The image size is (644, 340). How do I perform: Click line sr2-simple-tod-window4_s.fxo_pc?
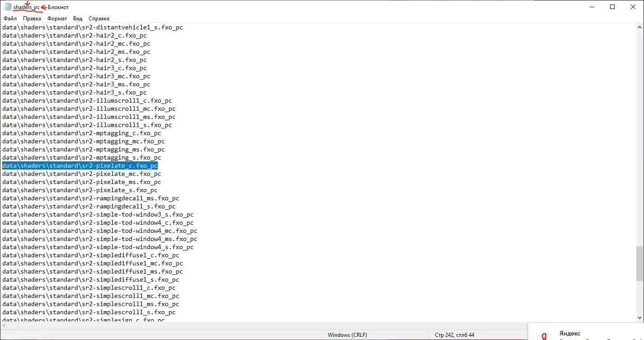[x=98, y=247]
